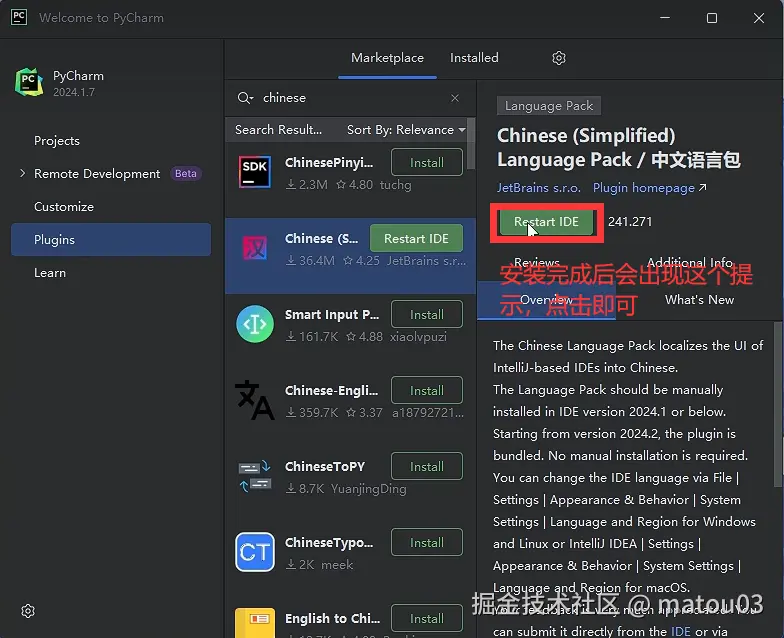Select Customize in sidebar

point(64,207)
